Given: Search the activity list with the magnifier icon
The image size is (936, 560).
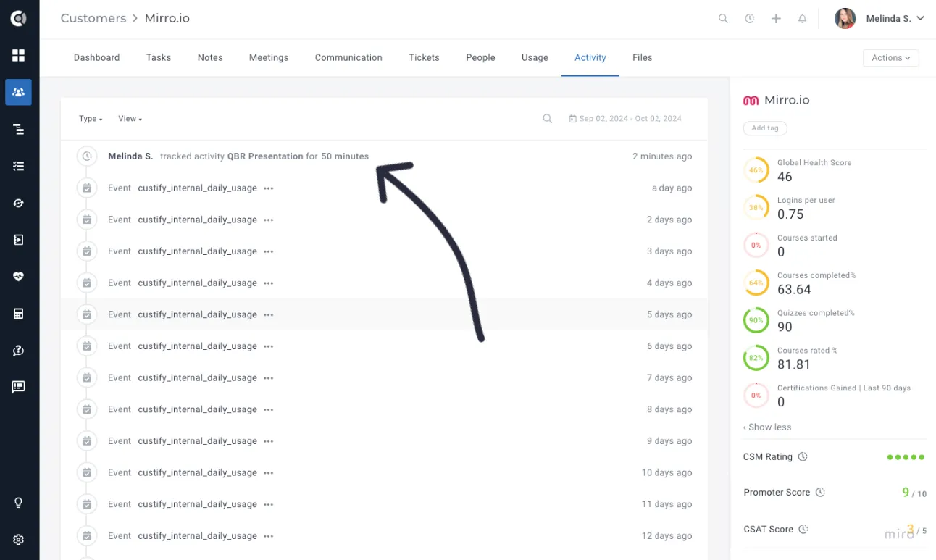Looking at the screenshot, I should pos(548,119).
